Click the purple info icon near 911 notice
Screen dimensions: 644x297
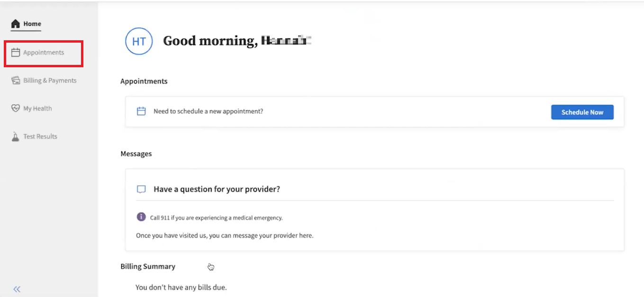[141, 217]
